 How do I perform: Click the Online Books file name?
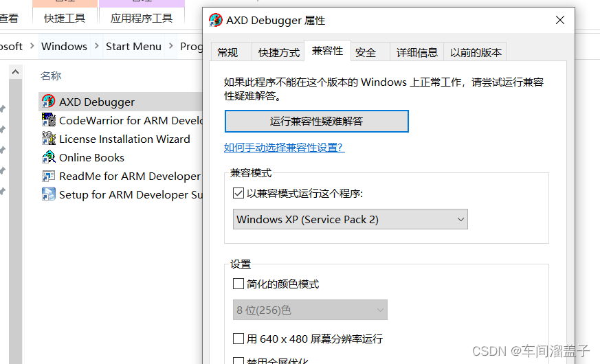91,157
